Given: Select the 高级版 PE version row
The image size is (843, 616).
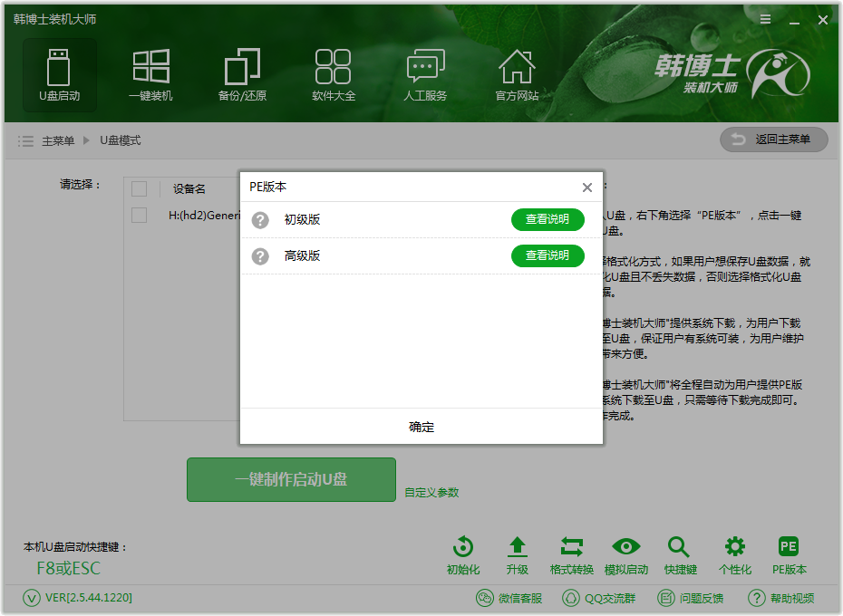Looking at the screenshot, I should [x=421, y=255].
